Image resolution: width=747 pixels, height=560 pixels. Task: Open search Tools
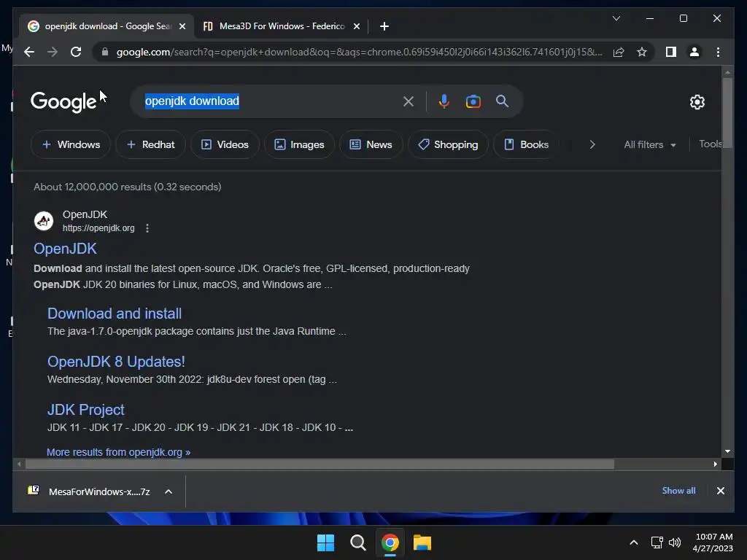coord(710,144)
